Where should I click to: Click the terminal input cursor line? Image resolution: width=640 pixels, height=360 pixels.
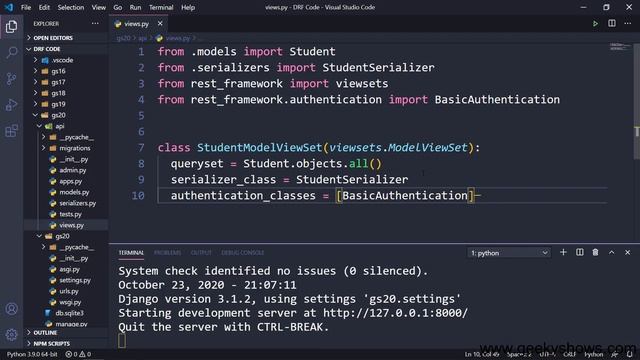coord(122,341)
